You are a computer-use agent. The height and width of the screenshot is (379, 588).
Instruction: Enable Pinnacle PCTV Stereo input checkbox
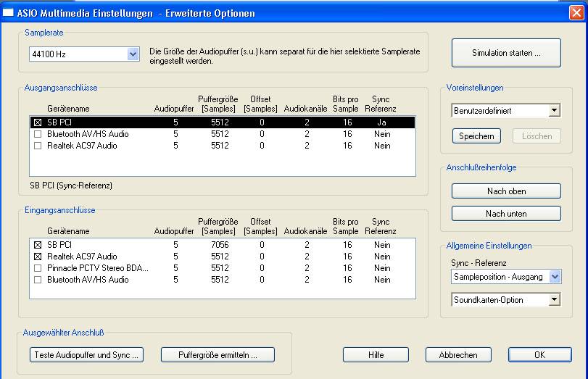coord(38,268)
